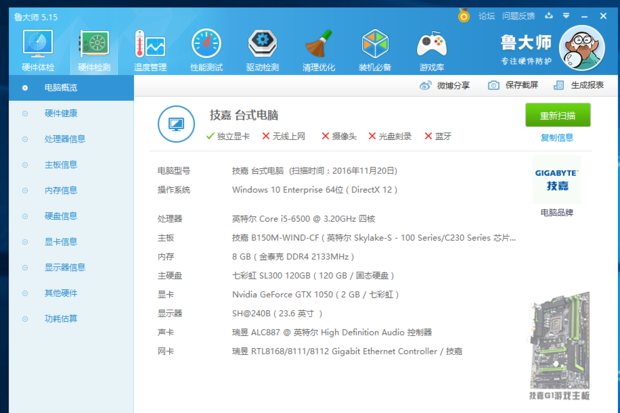Click the RTL8168 network card text
The width and height of the screenshot is (620, 413).
(x=347, y=351)
